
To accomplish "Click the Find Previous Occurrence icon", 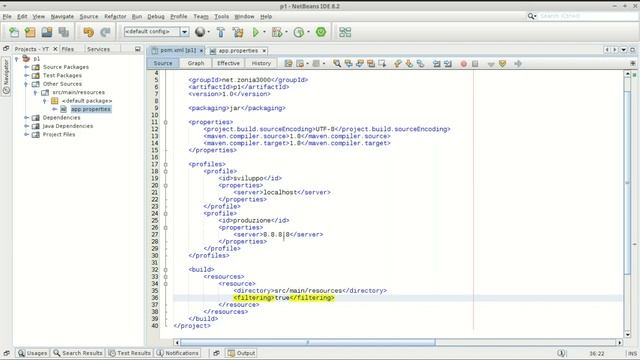I will (348, 64).
